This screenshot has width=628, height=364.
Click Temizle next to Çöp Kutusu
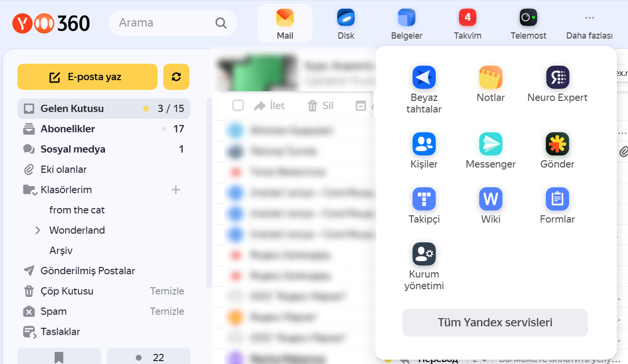[167, 291]
